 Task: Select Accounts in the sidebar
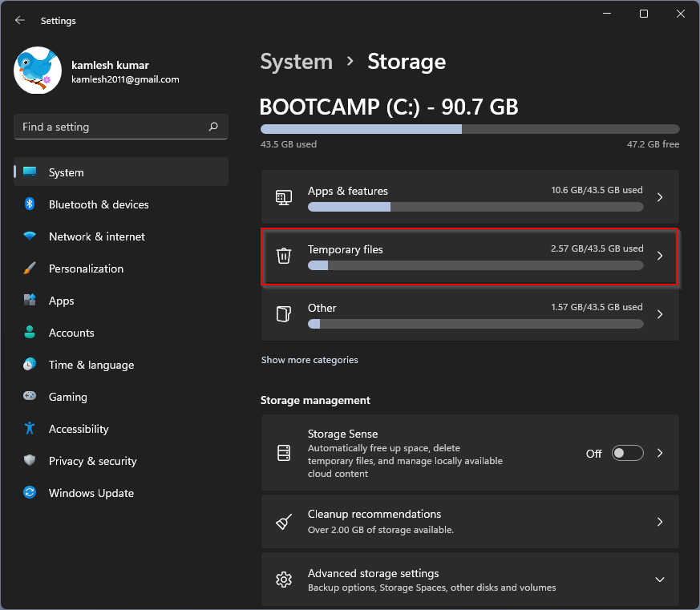click(71, 333)
